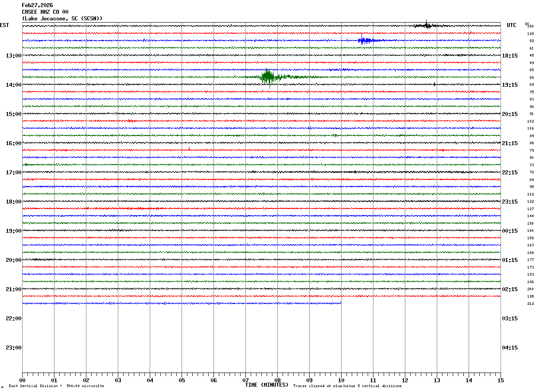Click the "19:15" UTC time label
This screenshot has height=392, width=536.
coord(510,85)
